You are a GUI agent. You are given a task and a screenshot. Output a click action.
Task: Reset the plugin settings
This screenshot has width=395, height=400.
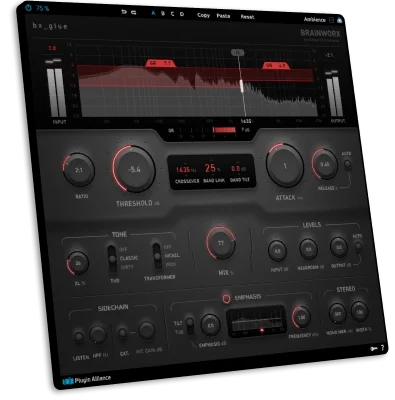click(247, 17)
